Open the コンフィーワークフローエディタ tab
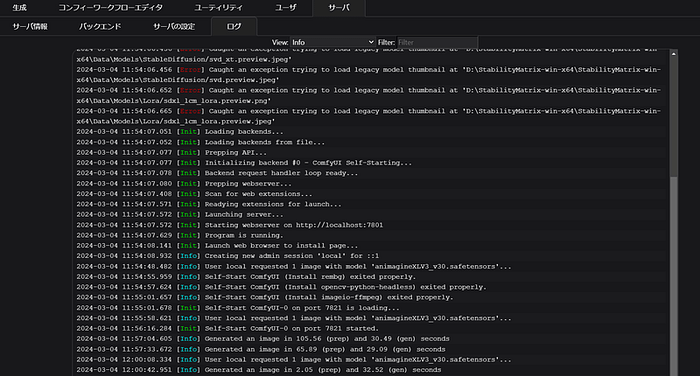 tap(111, 8)
